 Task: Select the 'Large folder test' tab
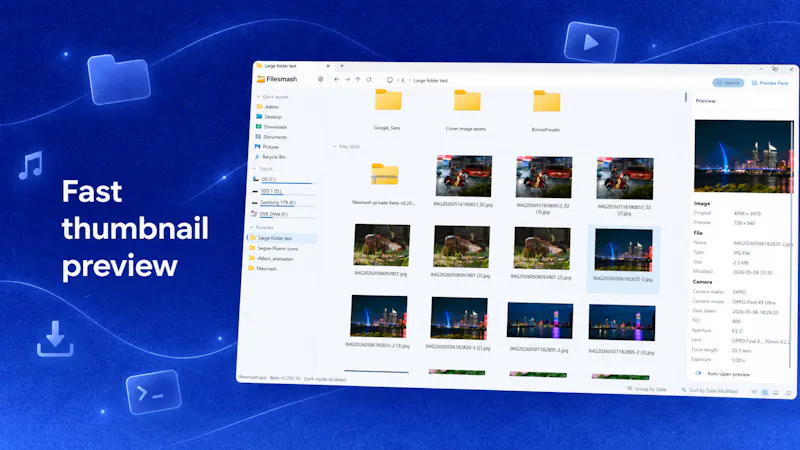(x=293, y=66)
